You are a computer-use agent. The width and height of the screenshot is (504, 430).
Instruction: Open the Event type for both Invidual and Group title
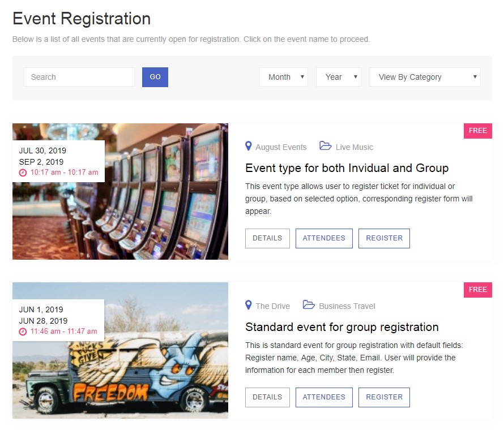tap(347, 168)
